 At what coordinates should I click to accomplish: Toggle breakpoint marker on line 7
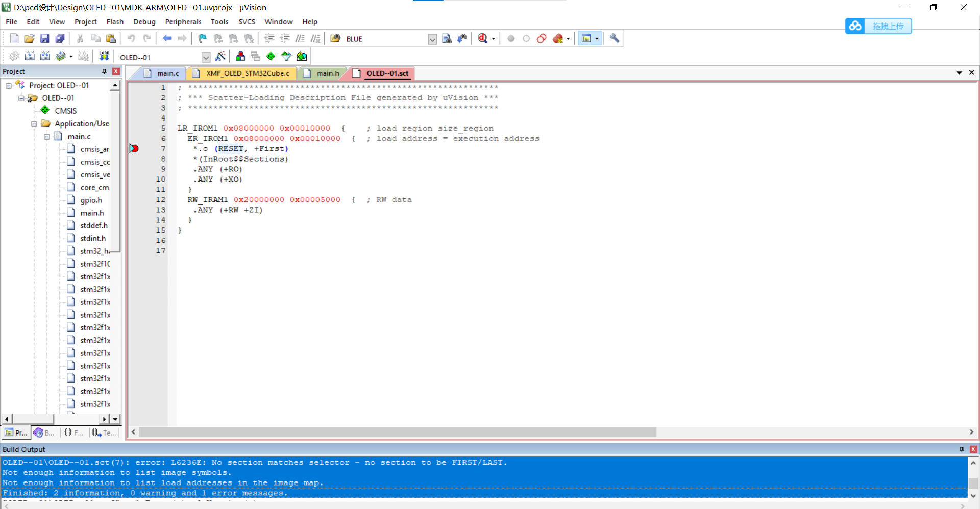pyautogui.click(x=134, y=148)
